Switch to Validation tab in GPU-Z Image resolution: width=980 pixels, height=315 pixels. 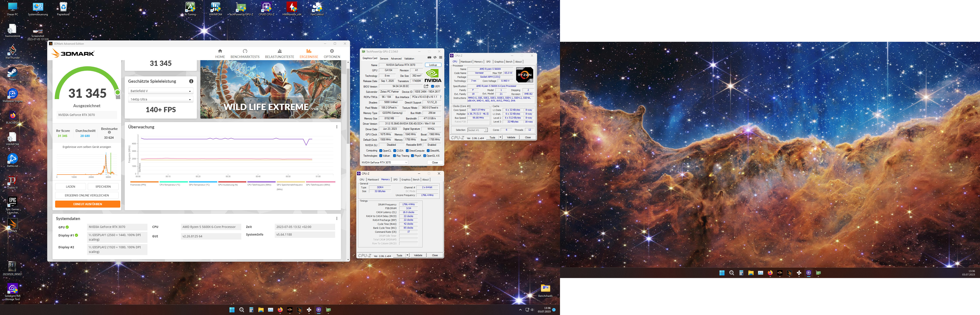(409, 59)
